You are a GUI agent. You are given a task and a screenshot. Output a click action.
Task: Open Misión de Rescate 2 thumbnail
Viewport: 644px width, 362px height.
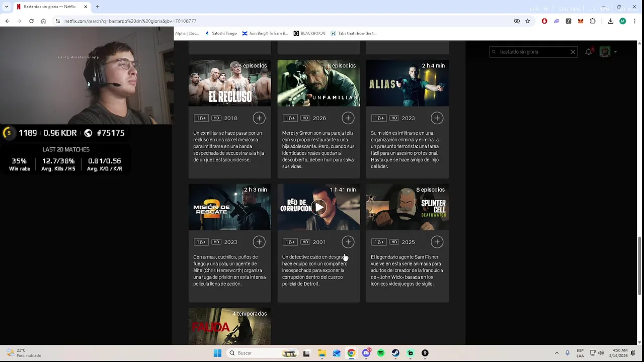[229, 207]
